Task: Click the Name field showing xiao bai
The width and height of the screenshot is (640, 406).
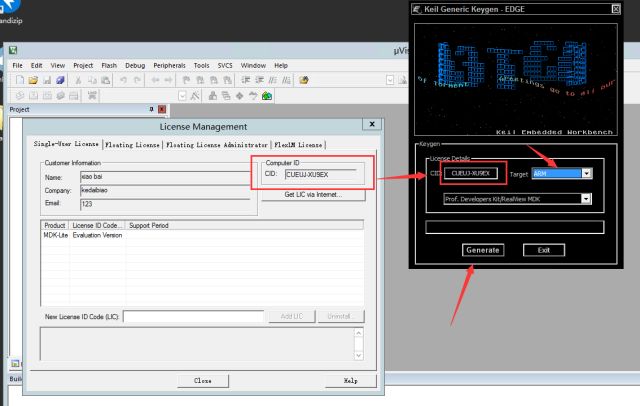Action: 165,177
